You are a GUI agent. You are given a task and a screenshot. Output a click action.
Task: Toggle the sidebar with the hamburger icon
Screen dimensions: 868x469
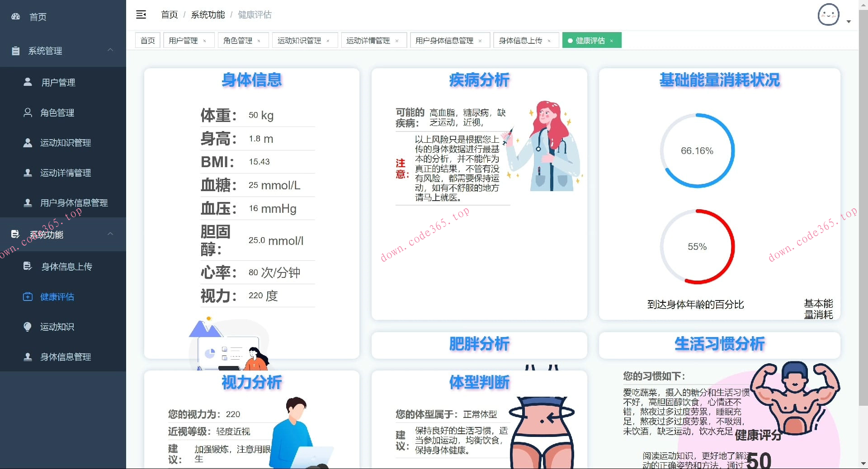pos(141,14)
